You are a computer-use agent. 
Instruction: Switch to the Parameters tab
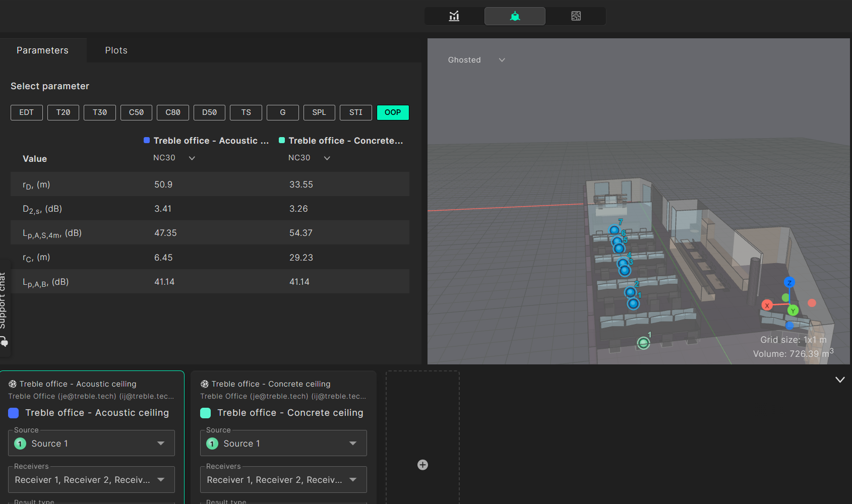(x=42, y=50)
